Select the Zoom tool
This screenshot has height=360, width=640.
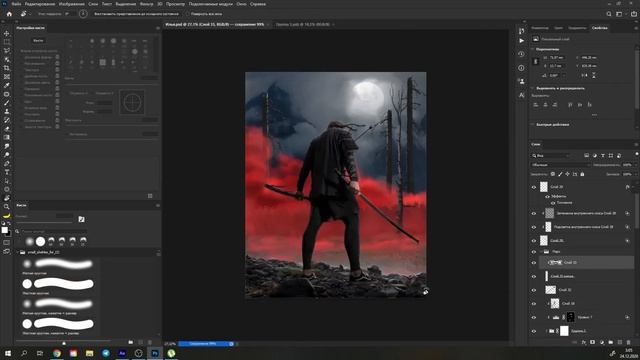[x=7, y=207]
